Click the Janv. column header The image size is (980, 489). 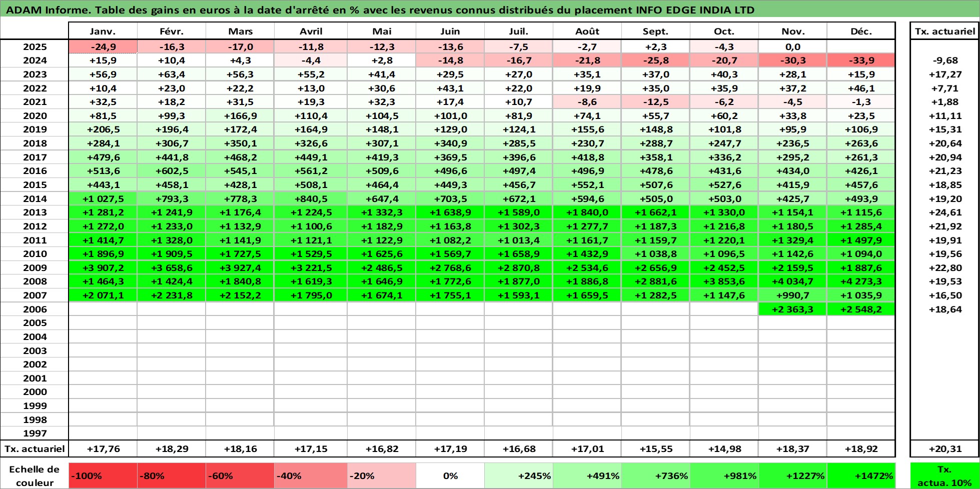pos(103,31)
